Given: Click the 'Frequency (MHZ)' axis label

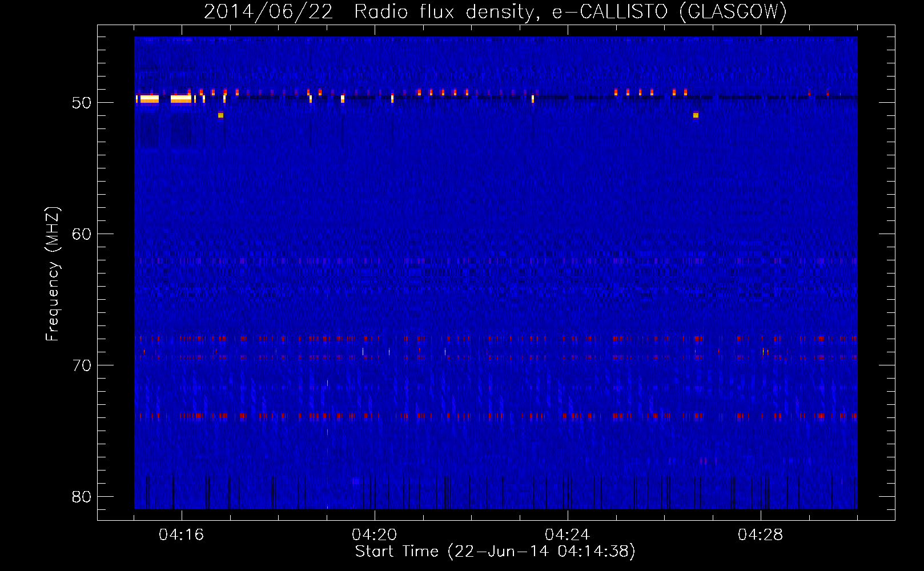Looking at the screenshot, I should pyautogui.click(x=52, y=274).
